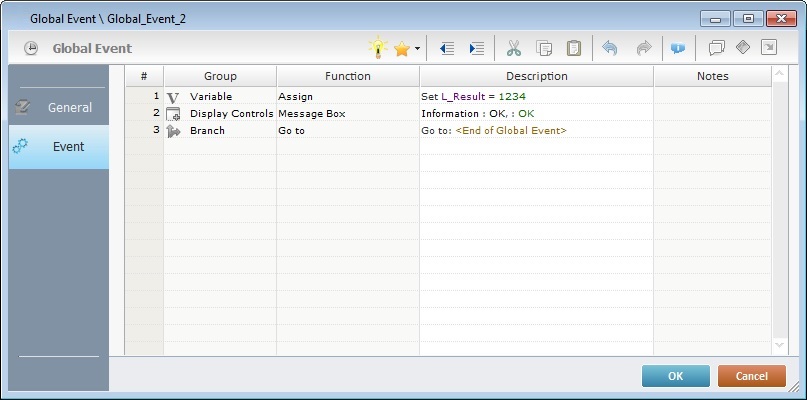
Task: Click the clock icon next to Global Event
Action: coord(31,48)
